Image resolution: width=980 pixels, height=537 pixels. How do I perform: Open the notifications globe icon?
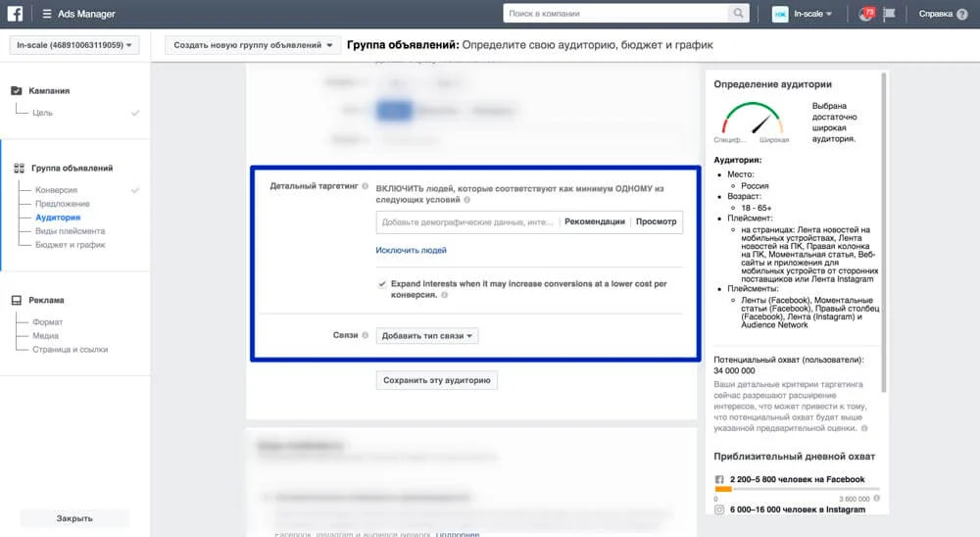click(x=866, y=13)
